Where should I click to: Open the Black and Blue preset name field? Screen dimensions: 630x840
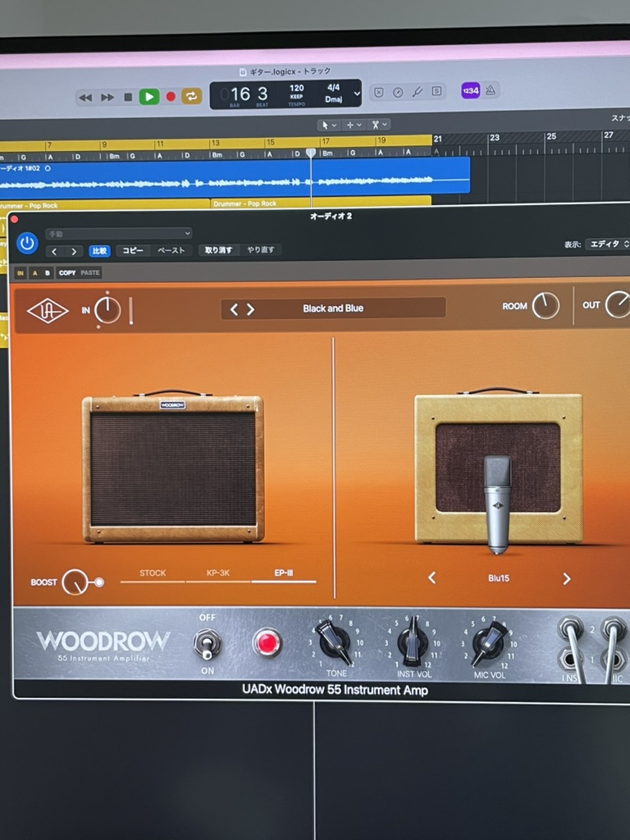coord(333,308)
